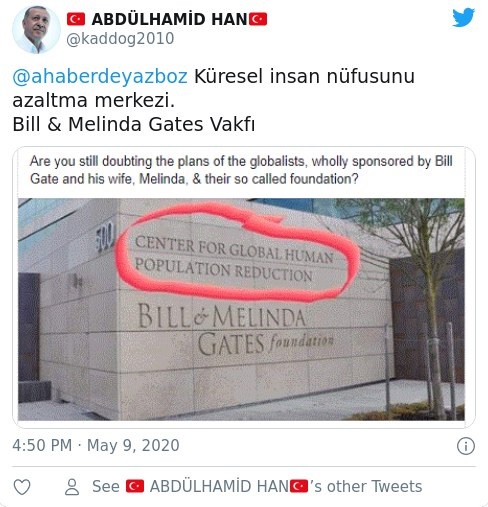The width and height of the screenshot is (488, 507).
Task: Like the tweet with the heart icon
Action: [x=22, y=487]
